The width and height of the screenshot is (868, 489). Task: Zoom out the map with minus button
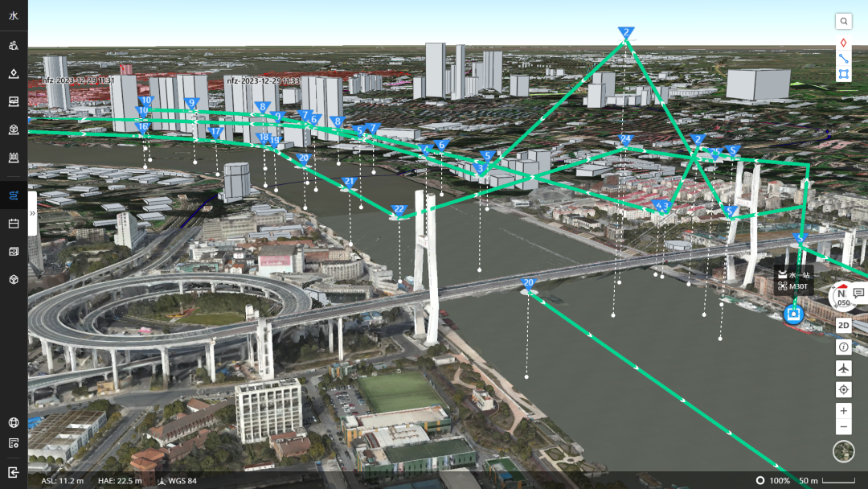[x=843, y=427]
